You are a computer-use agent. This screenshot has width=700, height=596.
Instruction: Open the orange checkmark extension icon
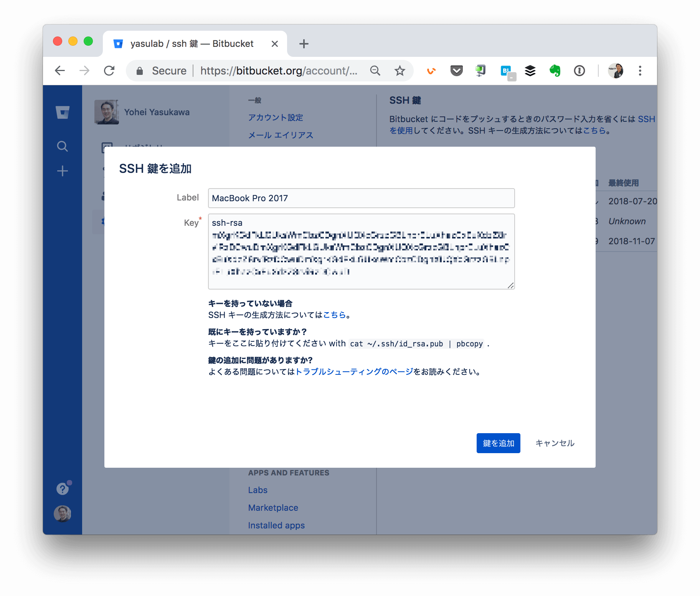431,71
